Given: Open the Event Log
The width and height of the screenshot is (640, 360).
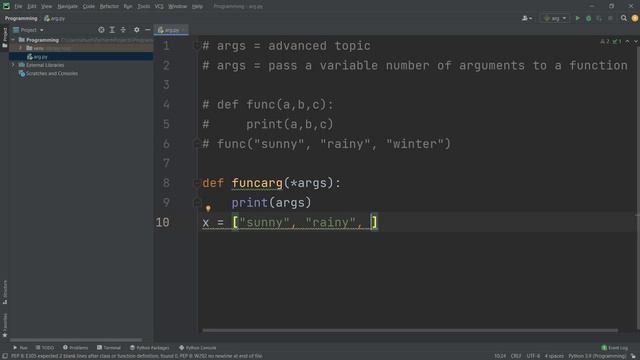Looking at the screenshot, I should [615, 348].
